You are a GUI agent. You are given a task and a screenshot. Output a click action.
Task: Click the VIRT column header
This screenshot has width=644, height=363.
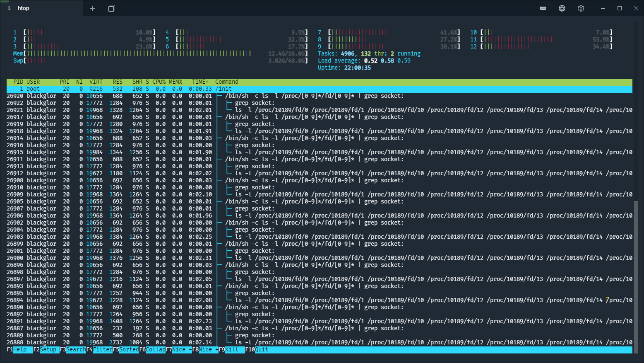coord(96,82)
